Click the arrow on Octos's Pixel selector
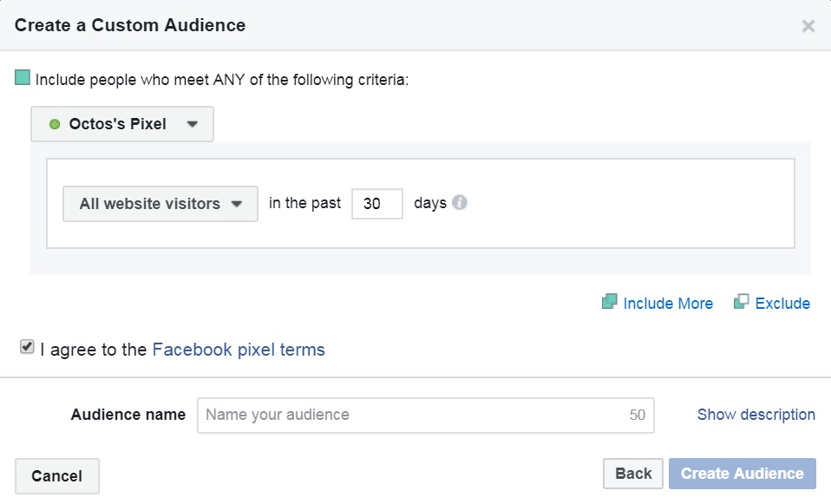Viewport: 831px width, 504px height. click(x=193, y=125)
